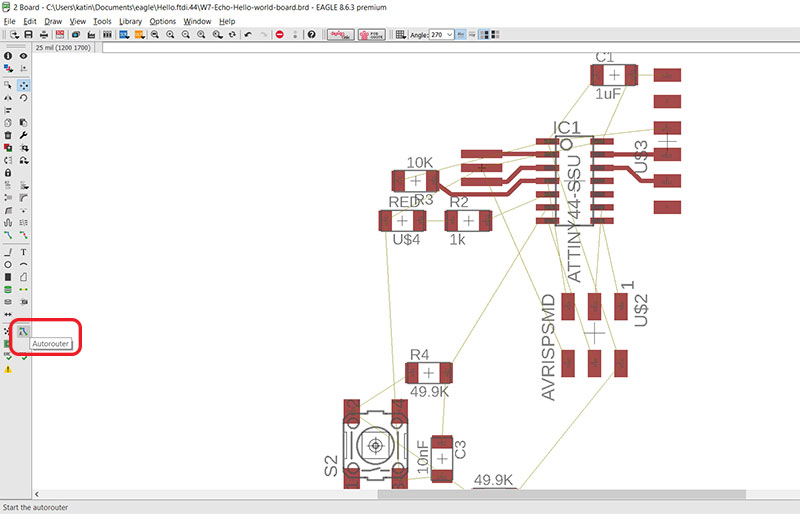Click the S2 pushbutton component
The height and width of the screenshot is (514, 800).
pos(376,445)
